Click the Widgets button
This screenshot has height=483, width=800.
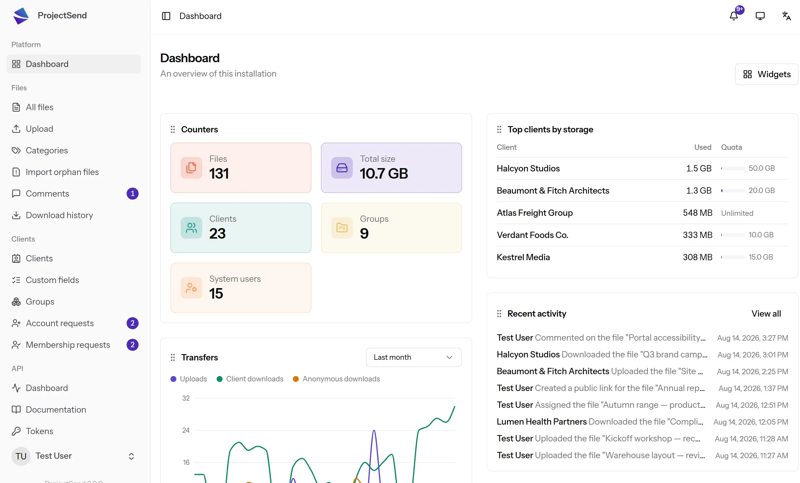coord(766,74)
